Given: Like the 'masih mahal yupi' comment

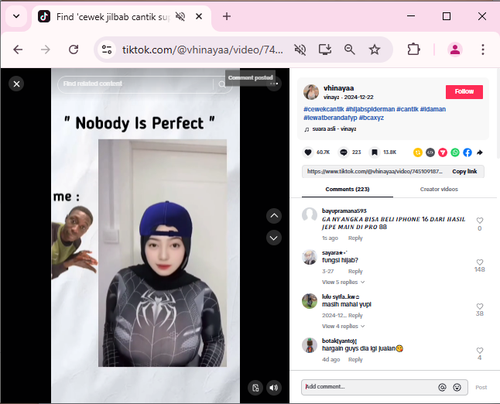Looking at the screenshot, I should point(480,306).
